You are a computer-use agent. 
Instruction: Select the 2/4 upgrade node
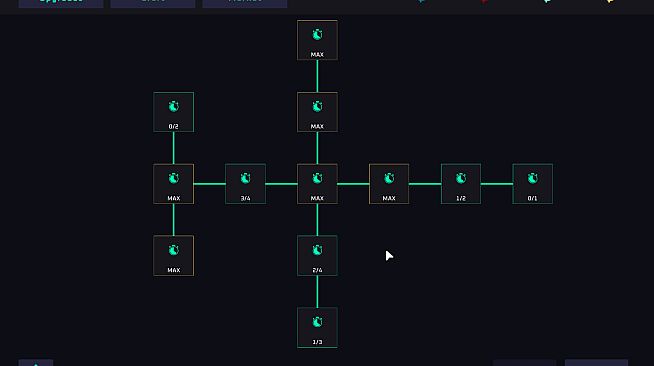317,256
